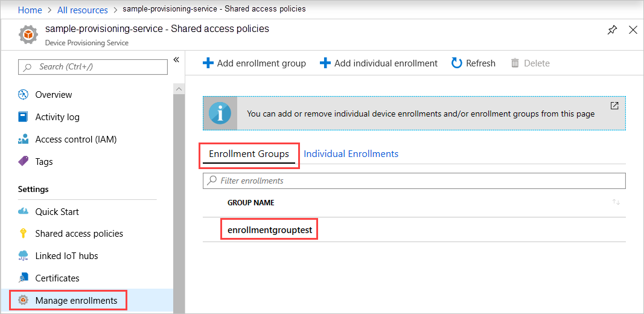Click the Overview icon in sidebar
The image size is (644, 314).
click(23, 95)
